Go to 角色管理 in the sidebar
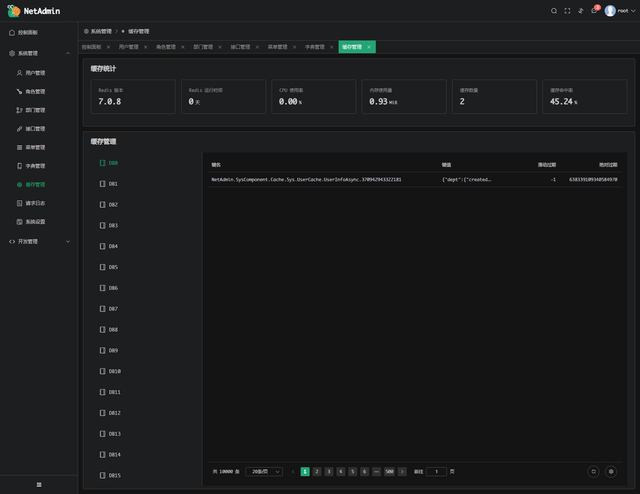Image resolution: width=640 pixels, height=494 pixels. [x=34, y=91]
